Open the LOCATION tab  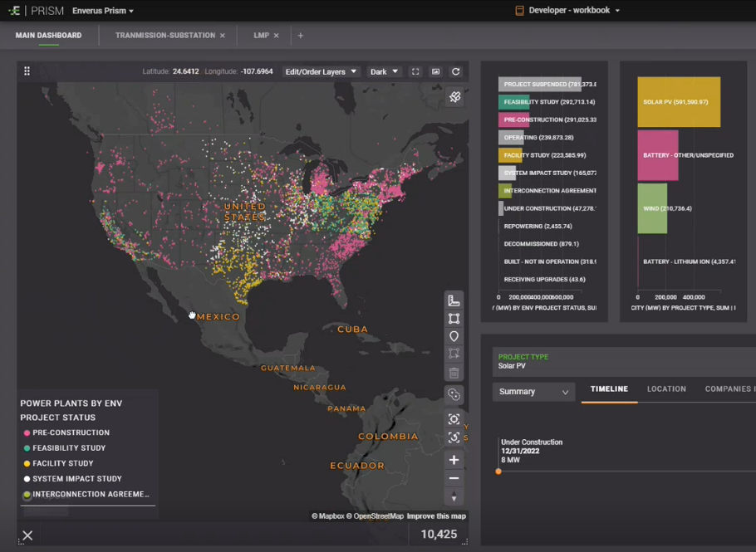pos(666,389)
